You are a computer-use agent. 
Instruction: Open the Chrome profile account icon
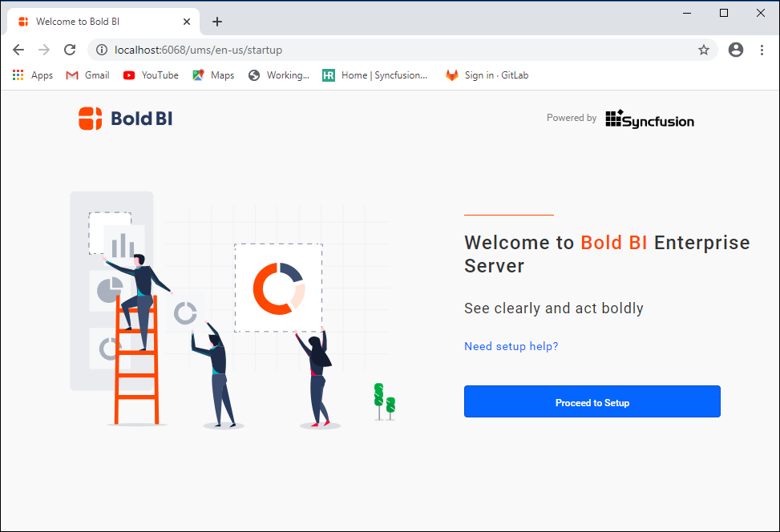(x=735, y=50)
